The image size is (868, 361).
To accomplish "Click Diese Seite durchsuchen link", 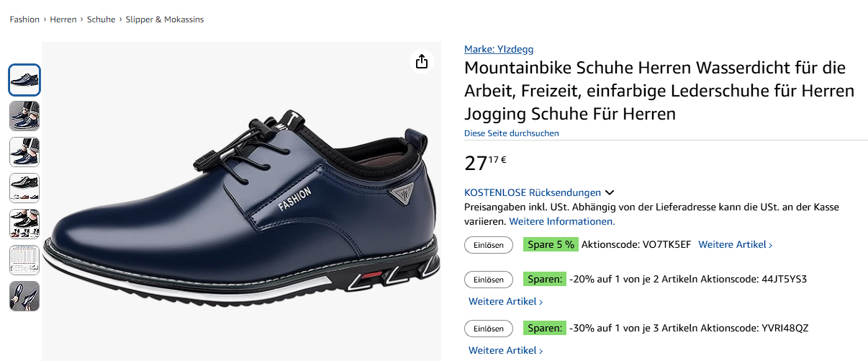I will pyautogui.click(x=511, y=133).
